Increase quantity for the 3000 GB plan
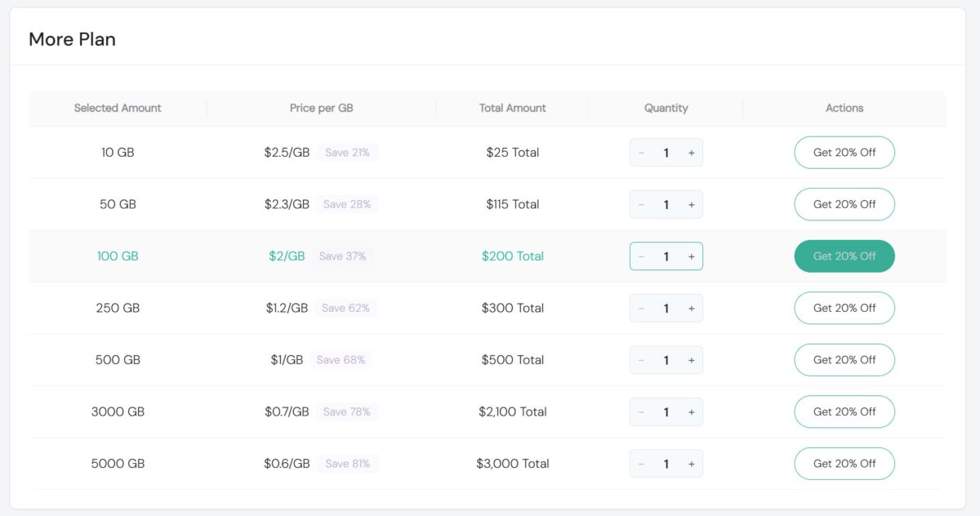Screen dimensions: 980x516 pos(691,411)
